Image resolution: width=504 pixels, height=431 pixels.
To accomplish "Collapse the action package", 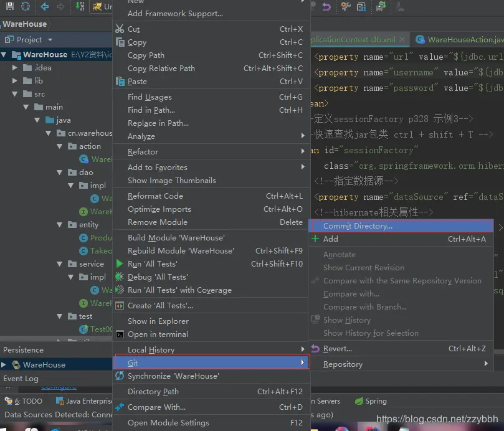I will click(x=60, y=146).
